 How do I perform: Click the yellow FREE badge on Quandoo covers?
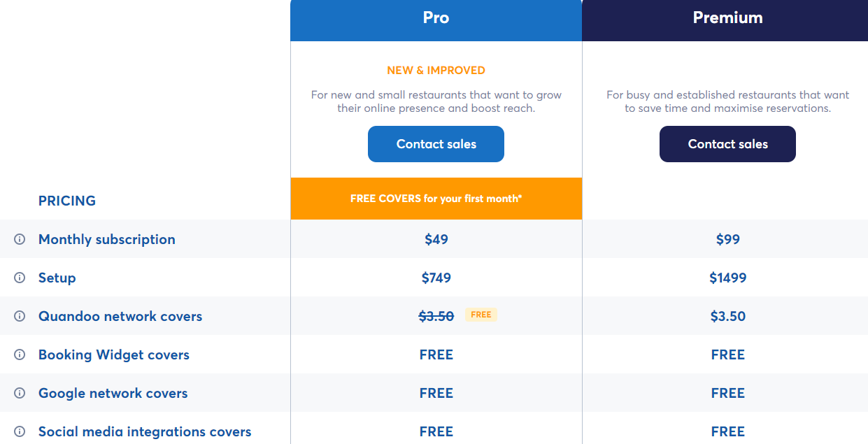pyautogui.click(x=481, y=315)
